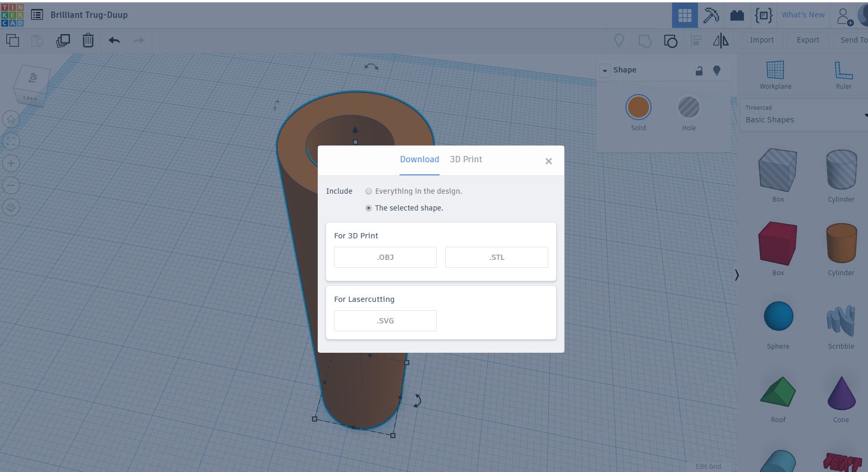868x472 pixels.
Task: Choose "The selected shape" radio option
Action: click(x=404, y=208)
